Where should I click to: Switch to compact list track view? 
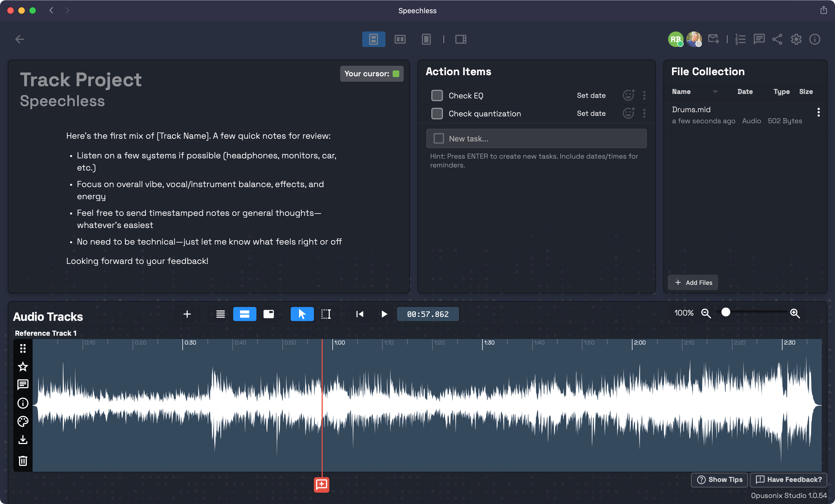(x=220, y=314)
